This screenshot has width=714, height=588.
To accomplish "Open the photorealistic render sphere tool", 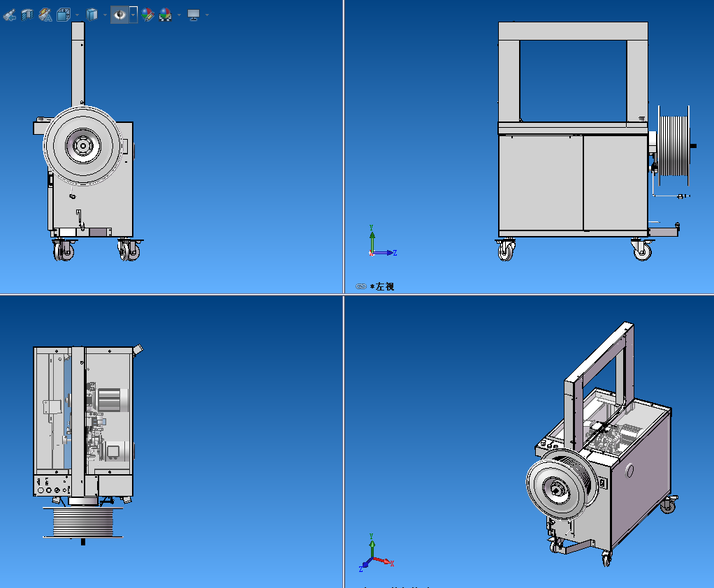I will tap(165, 14).
